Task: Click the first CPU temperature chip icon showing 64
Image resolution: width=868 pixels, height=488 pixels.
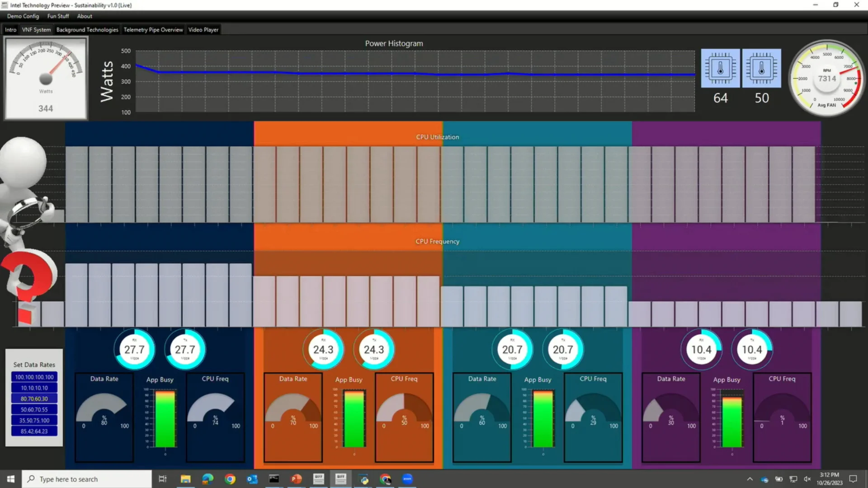Action: tap(720, 68)
